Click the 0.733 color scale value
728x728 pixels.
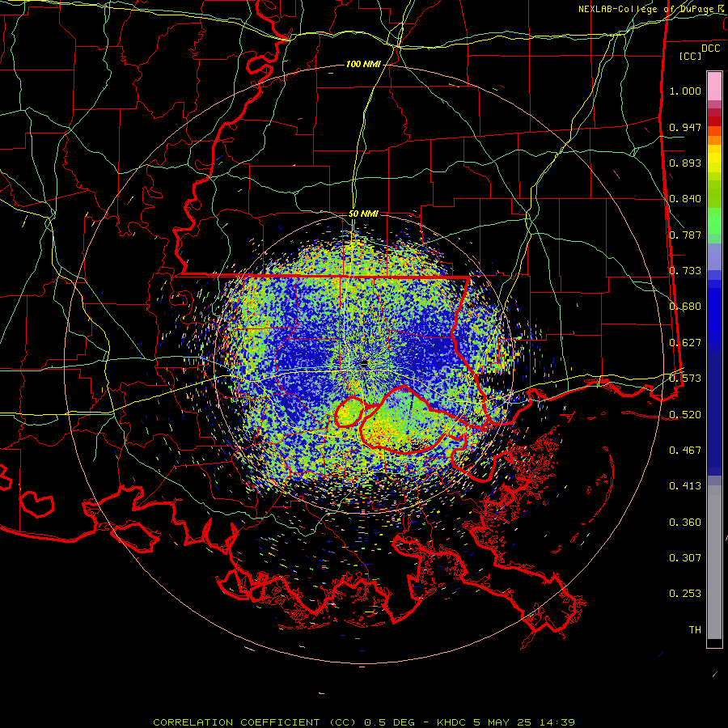[x=685, y=271]
